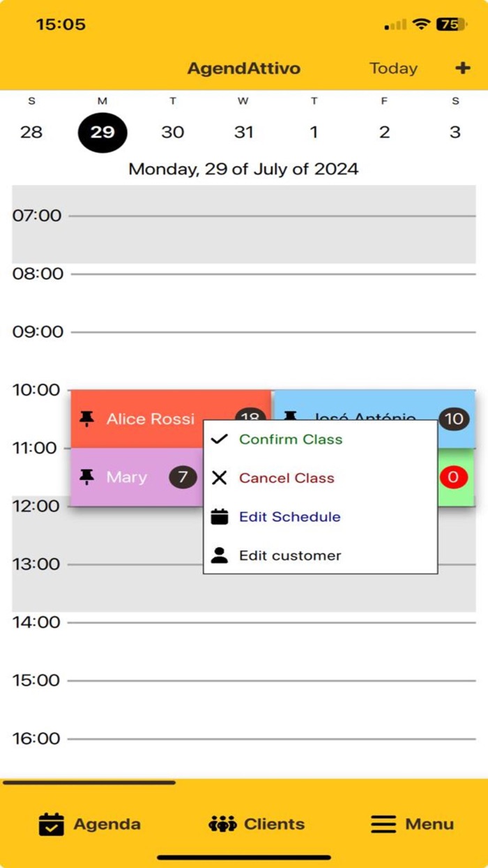The height and width of the screenshot is (868, 488).
Task: Tap the pin icon on Mary's class
Action: pos(87,477)
